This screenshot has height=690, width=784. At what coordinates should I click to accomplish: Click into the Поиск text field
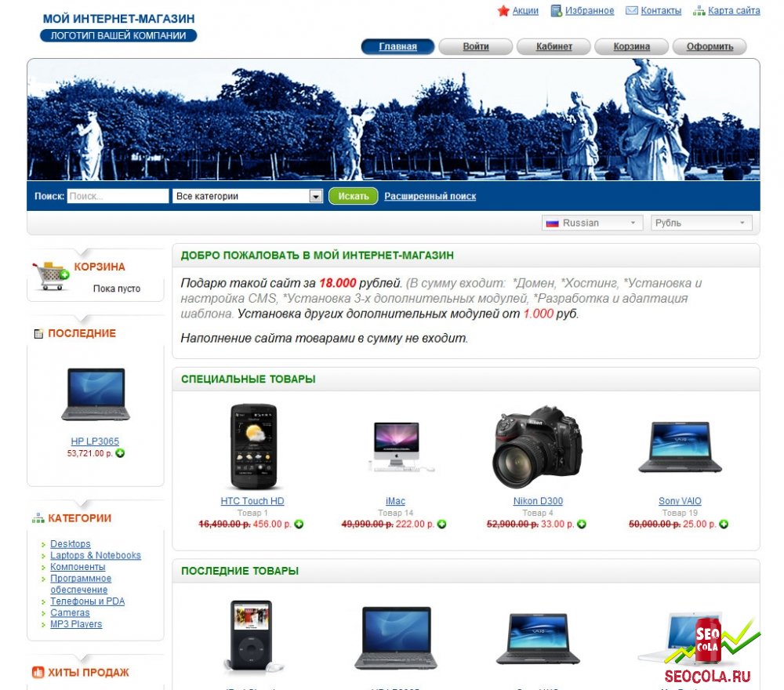[118, 196]
